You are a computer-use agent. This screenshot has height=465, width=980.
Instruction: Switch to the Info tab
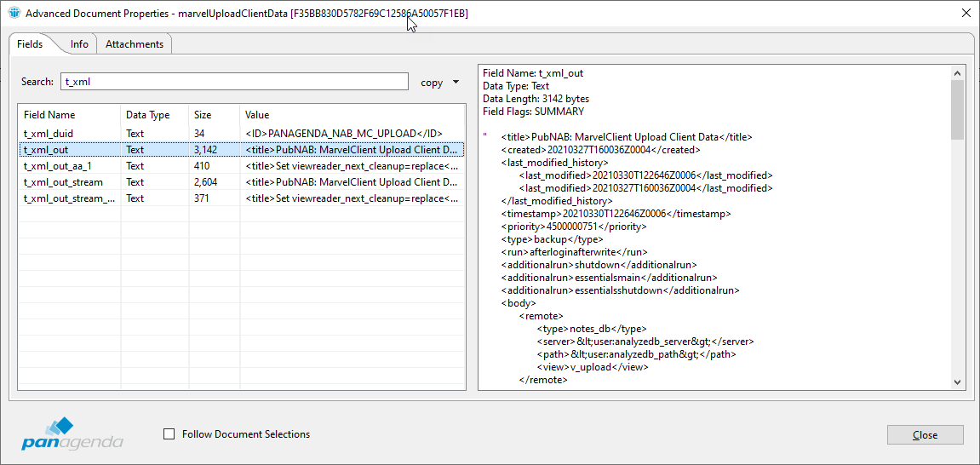click(x=79, y=44)
